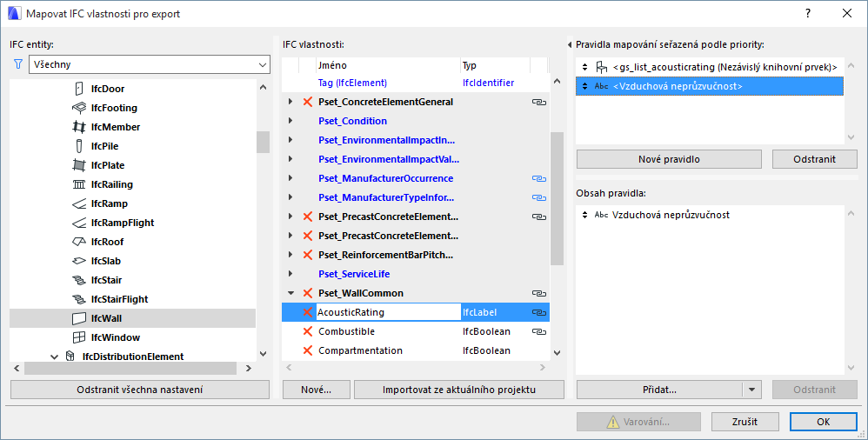Image resolution: width=868 pixels, height=440 pixels.
Task: Expand the Pset_Condition property set
Action: [290, 121]
